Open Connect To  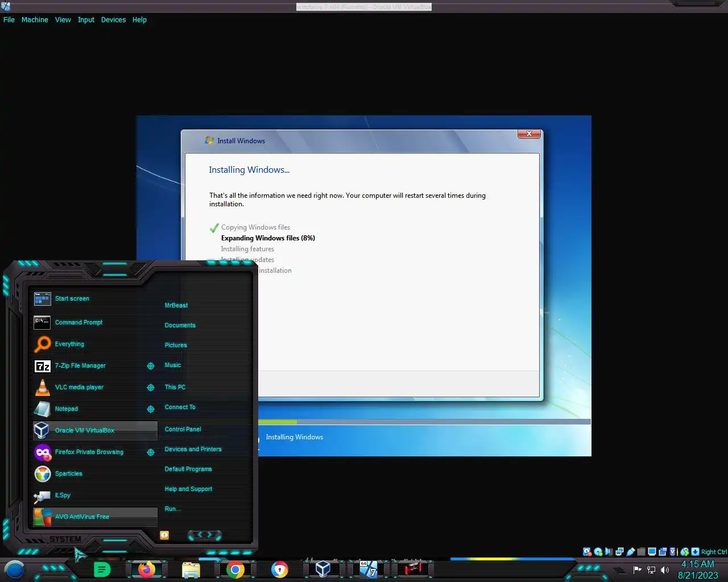(x=180, y=407)
